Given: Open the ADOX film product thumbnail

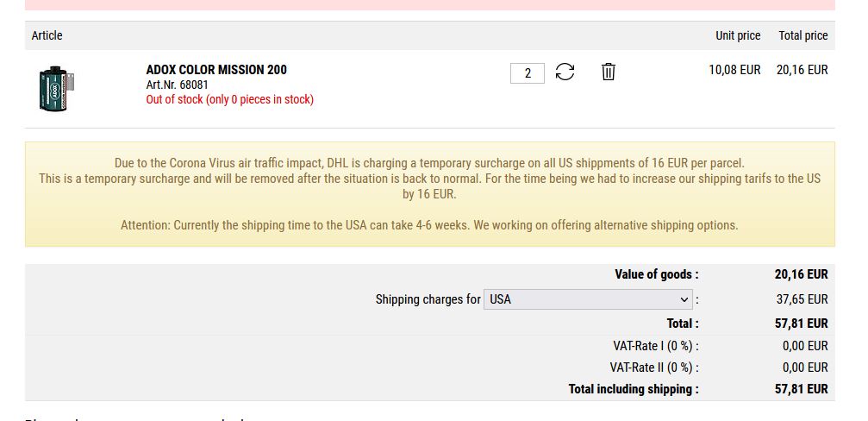Looking at the screenshot, I should click(x=57, y=89).
